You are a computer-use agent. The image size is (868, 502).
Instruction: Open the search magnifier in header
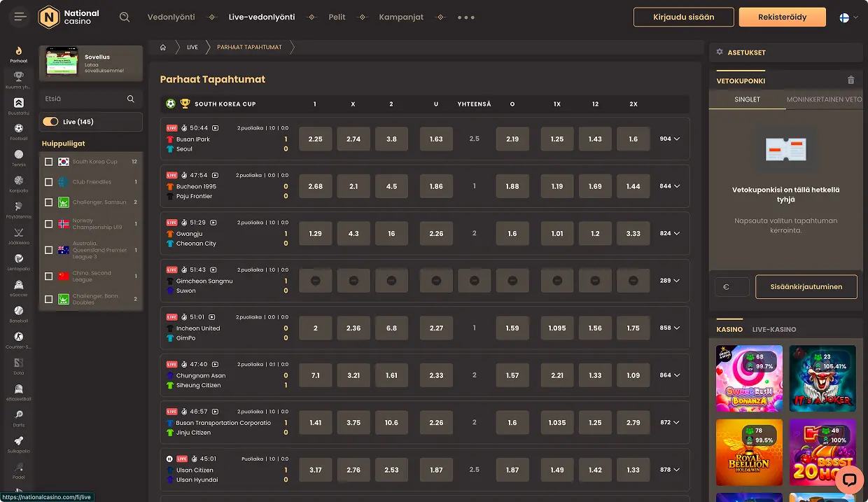click(125, 17)
